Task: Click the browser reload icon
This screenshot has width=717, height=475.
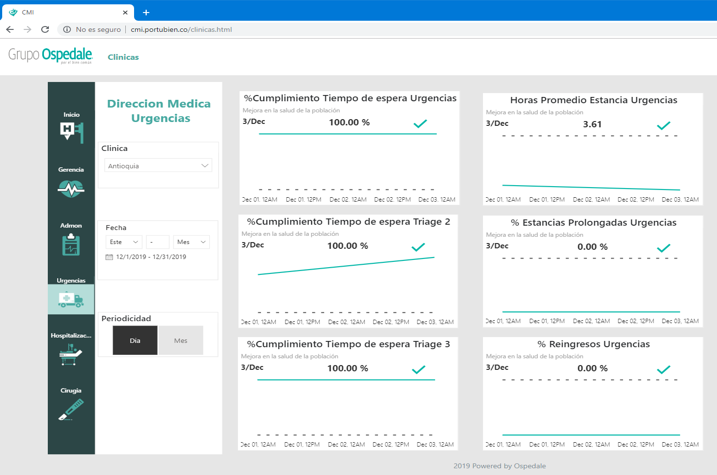Action: point(45,30)
